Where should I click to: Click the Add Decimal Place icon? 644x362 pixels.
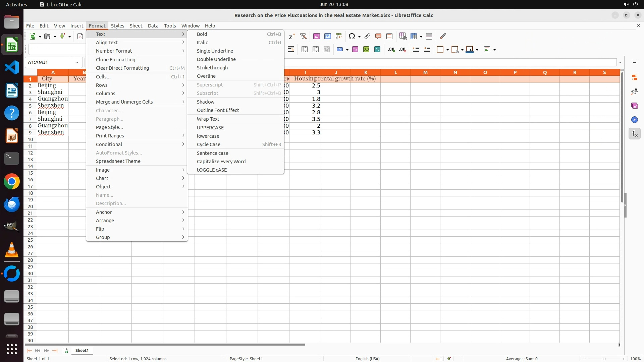(x=391, y=50)
